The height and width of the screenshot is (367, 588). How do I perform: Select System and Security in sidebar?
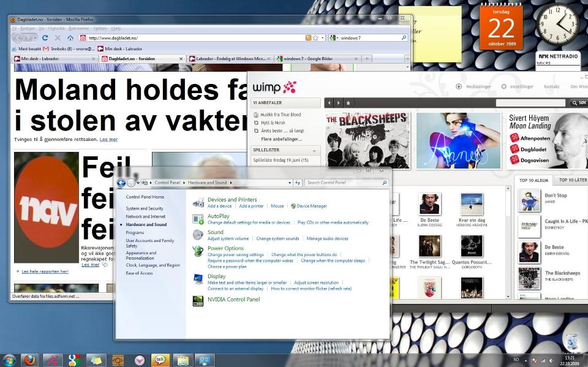click(x=145, y=208)
